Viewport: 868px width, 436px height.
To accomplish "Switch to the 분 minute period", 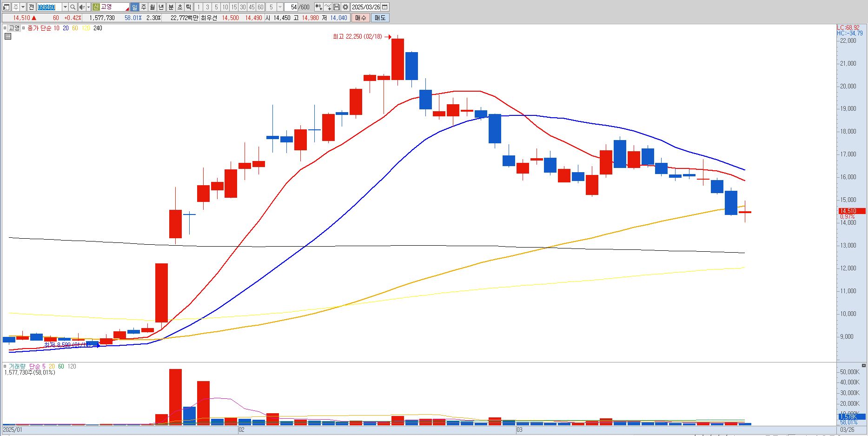I will pyautogui.click(x=171, y=7).
